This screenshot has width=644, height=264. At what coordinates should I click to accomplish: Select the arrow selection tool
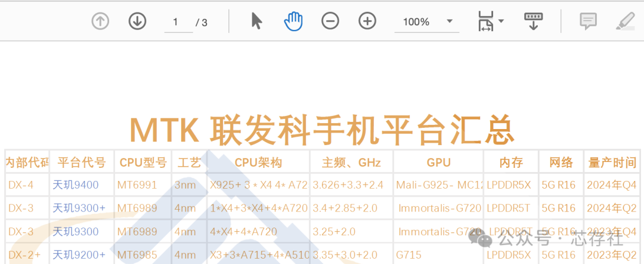pyautogui.click(x=256, y=21)
